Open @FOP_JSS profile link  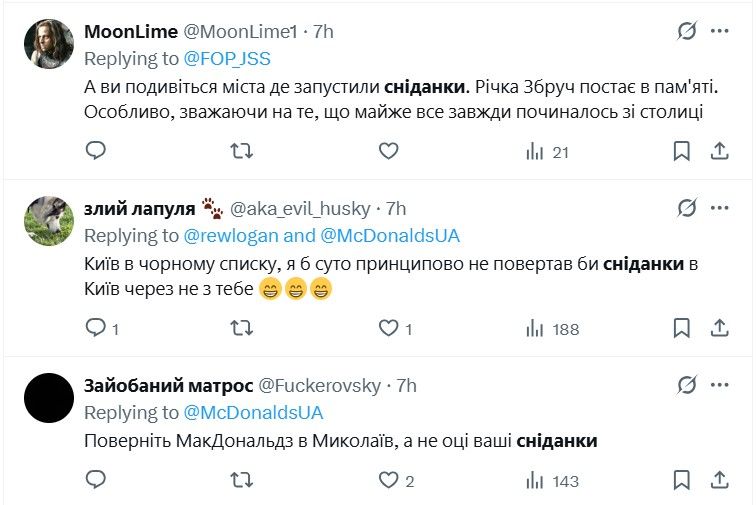[x=227, y=58]
